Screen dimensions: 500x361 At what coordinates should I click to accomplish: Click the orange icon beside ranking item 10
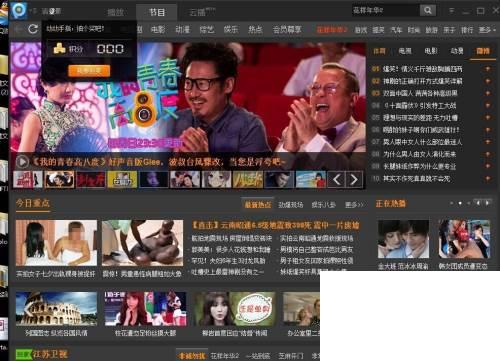[488, 178]
